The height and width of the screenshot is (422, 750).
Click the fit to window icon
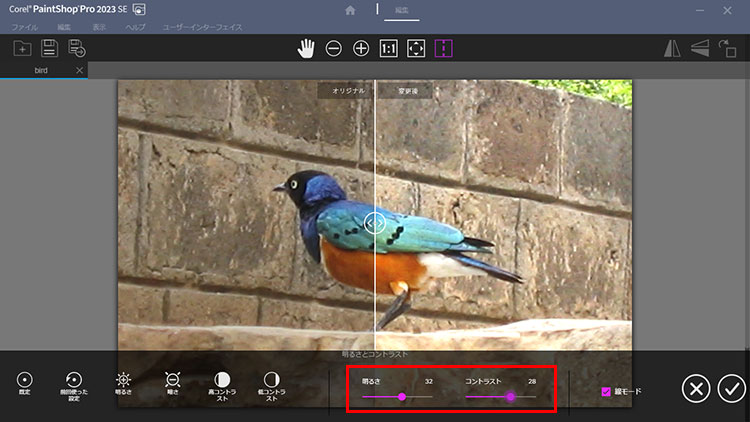click(x=416, y=48)
